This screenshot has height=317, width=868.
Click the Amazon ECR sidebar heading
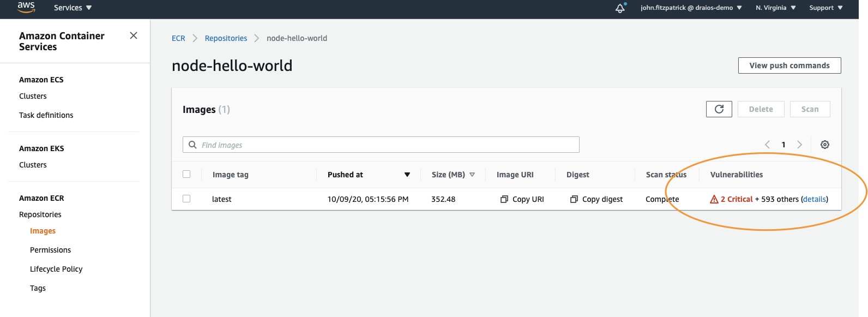coord(41,198)
